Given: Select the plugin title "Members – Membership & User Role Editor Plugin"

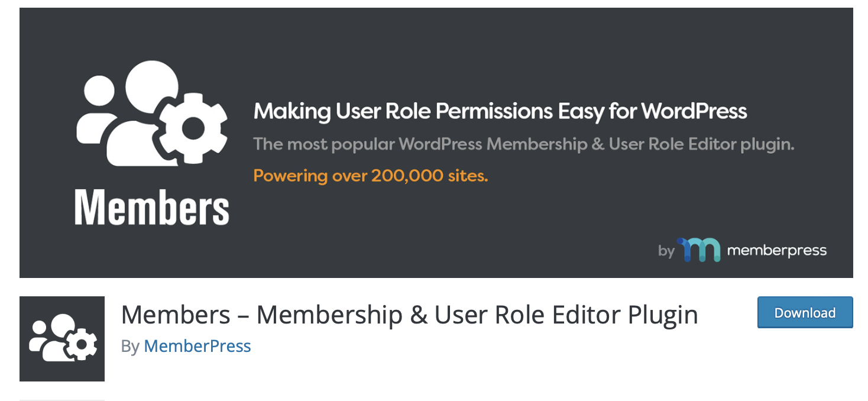Looking at the screenshot, I should coord(409,315).
